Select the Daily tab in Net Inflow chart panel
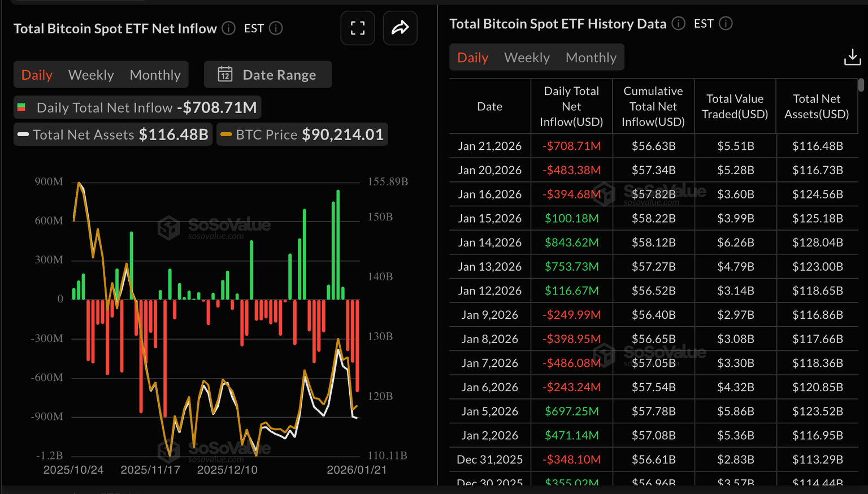The image size is (868, 494). 37,75
